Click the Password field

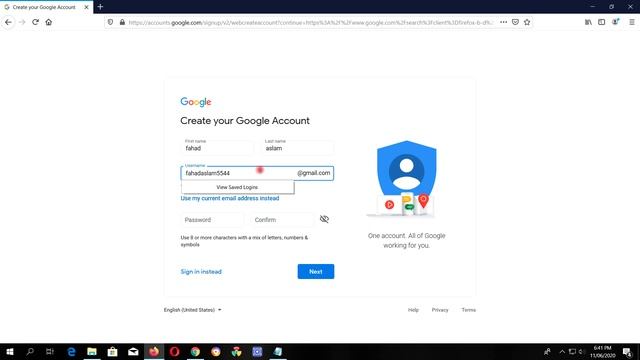click(211, 220)
